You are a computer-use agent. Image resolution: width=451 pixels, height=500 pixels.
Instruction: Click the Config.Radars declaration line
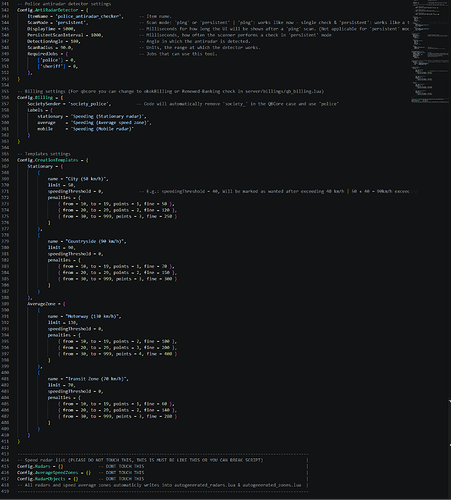40,466
